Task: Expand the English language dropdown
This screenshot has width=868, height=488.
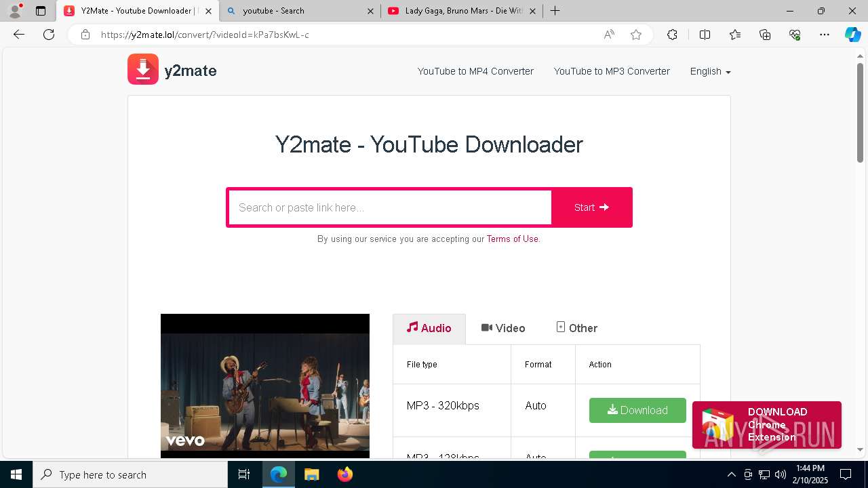Action: (x=710, y=71)
